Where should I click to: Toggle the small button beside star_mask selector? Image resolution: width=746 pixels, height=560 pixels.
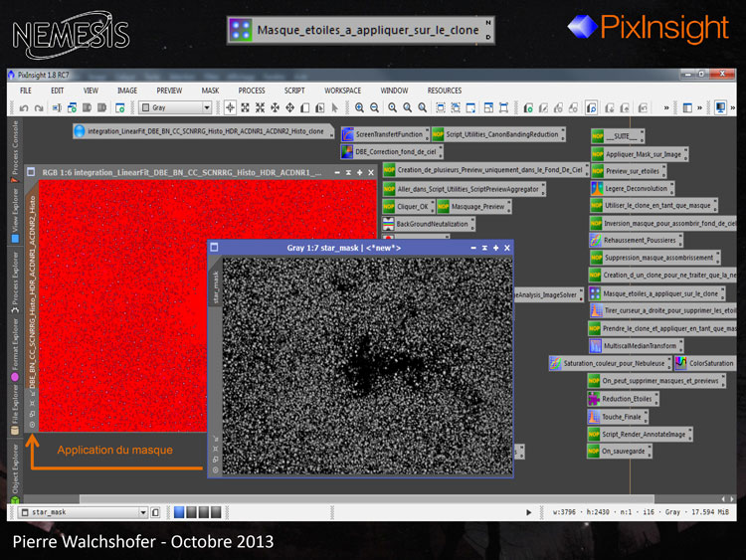click(x=155, y=512)
